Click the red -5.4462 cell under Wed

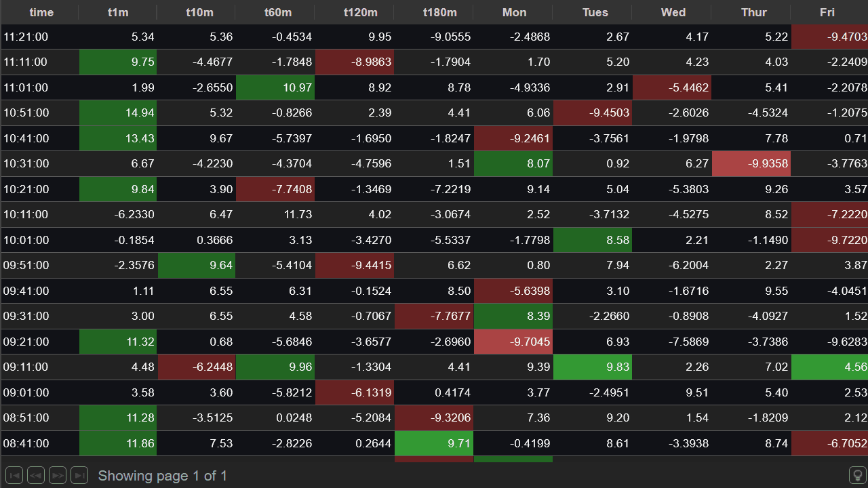point(671,87)
